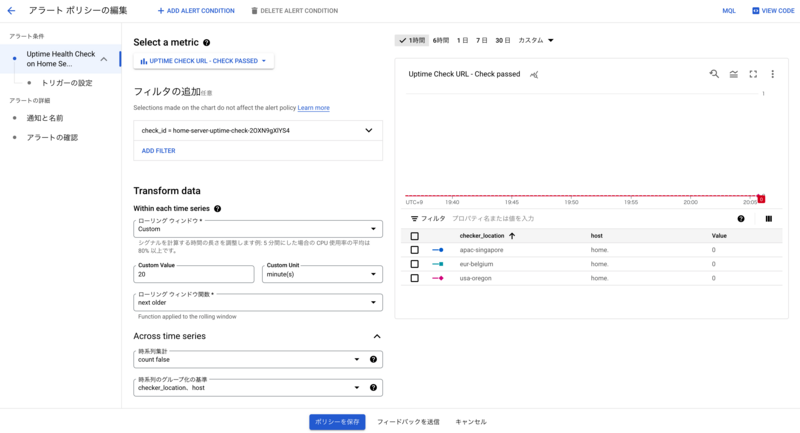Viewport: 800px width, 433px height.
Task: Open the Learn more link
Action: coord(314,108)
